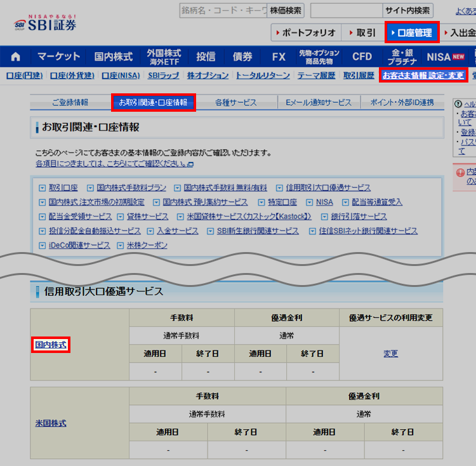Open the 金・銀 プラチナ navigation item
The width and height of the screenshot is (476, 466).
(x=402, y=57)
